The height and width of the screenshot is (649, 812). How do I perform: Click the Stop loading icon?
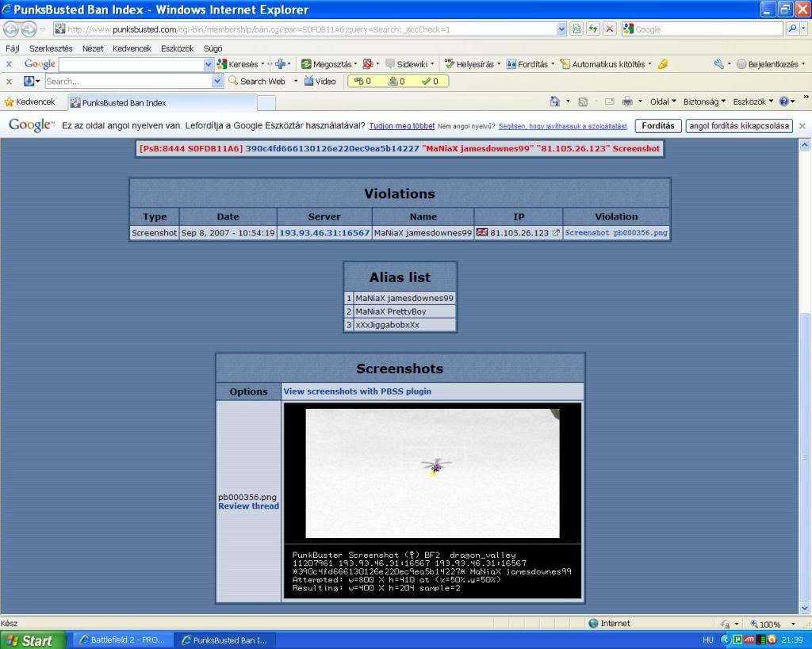pos(609,29)
